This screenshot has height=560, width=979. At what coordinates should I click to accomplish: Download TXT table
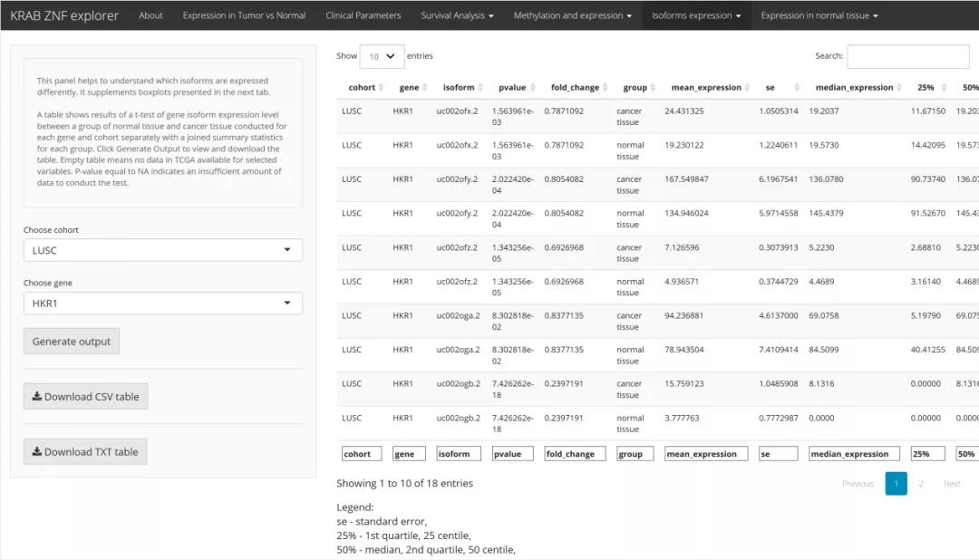coord(85,452)
